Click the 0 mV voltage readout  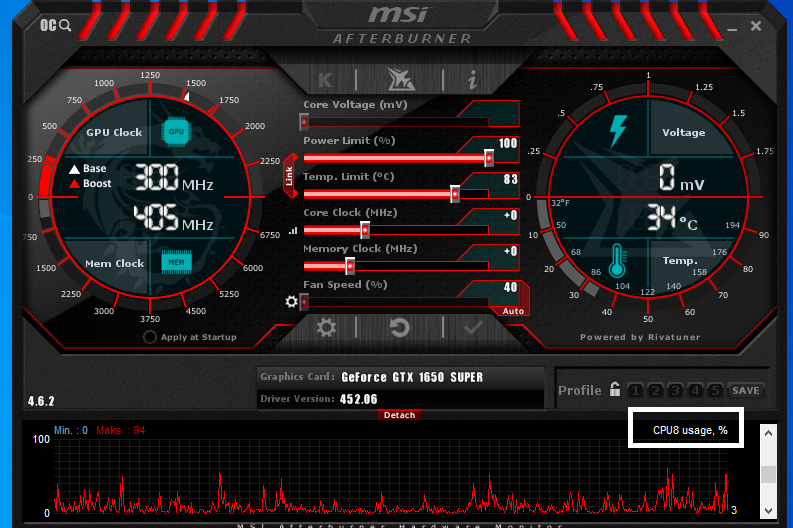click(x=681, y=178)
